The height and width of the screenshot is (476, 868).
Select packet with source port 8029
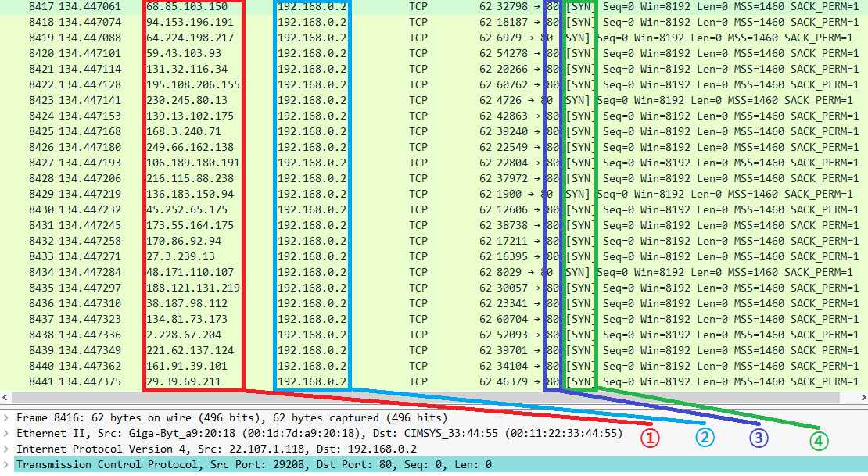pos(434,272)
